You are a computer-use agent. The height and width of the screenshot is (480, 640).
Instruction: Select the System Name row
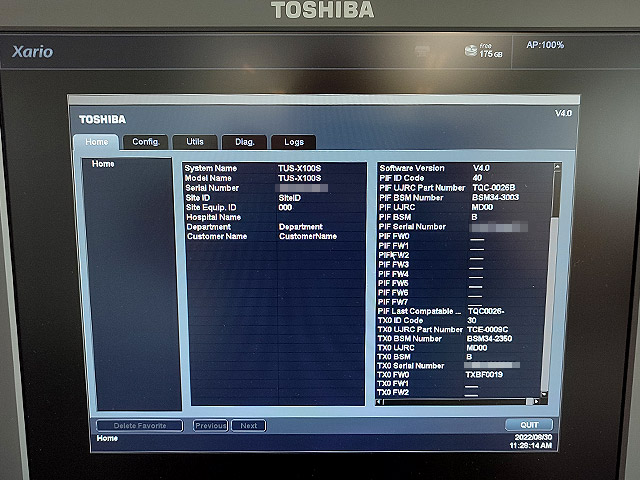click(274, 168)
